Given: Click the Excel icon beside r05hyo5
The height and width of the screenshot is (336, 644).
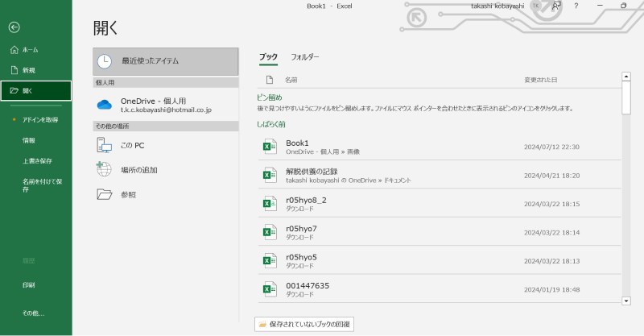Looking at the screenshot, I should click(270, 261).
